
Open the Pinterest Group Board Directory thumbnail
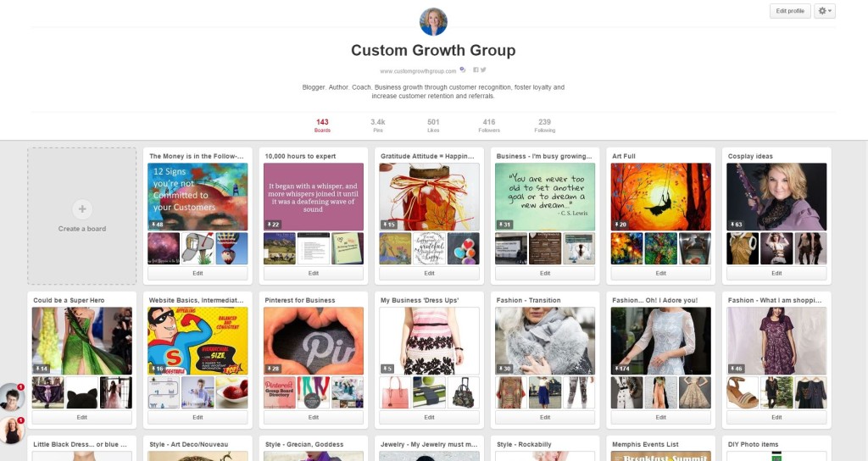[x=280, y=392]
